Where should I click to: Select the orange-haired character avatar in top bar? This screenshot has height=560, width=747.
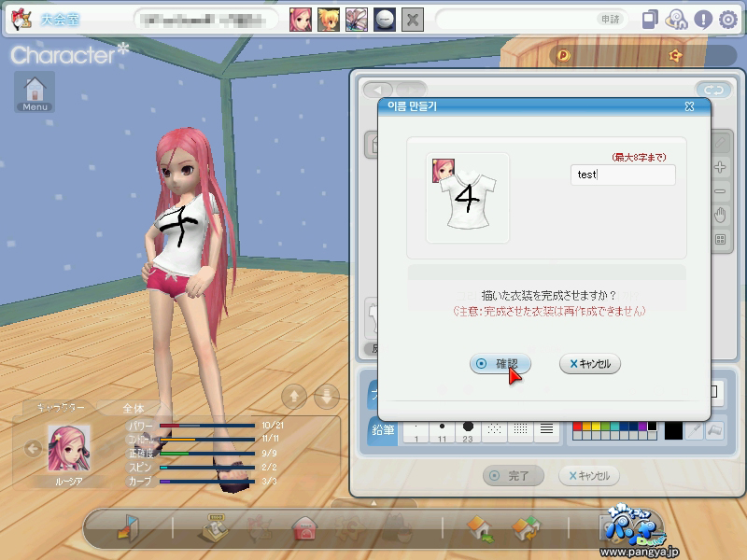tap(329, 20)
